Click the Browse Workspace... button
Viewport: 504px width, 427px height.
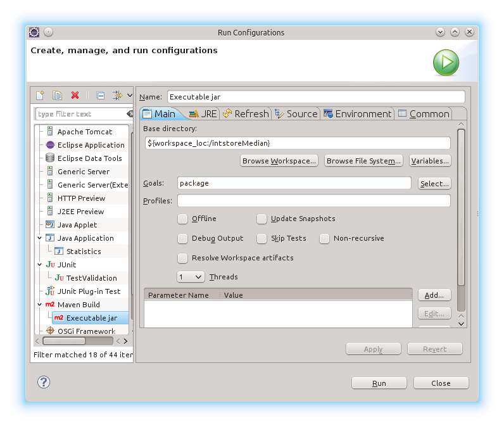[279, 161]
